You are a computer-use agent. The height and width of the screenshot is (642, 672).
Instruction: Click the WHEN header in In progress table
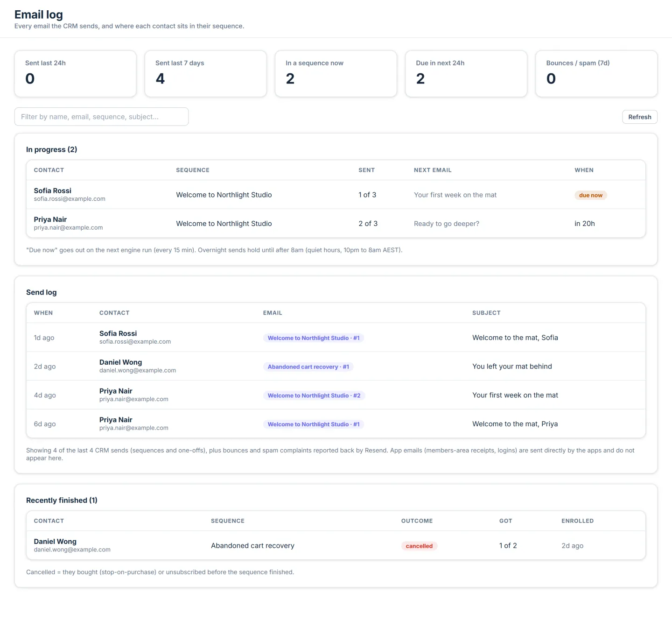[584, 170]
